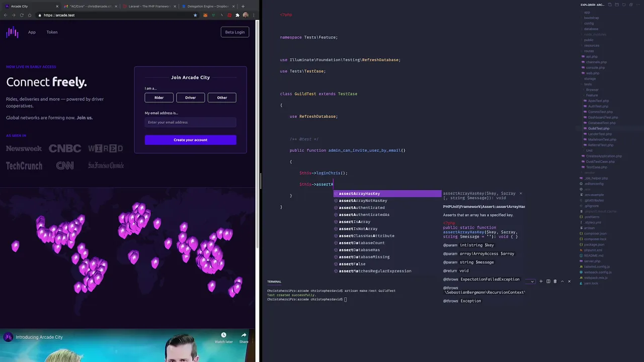Expand the Unit tests folder

point(589,150)
